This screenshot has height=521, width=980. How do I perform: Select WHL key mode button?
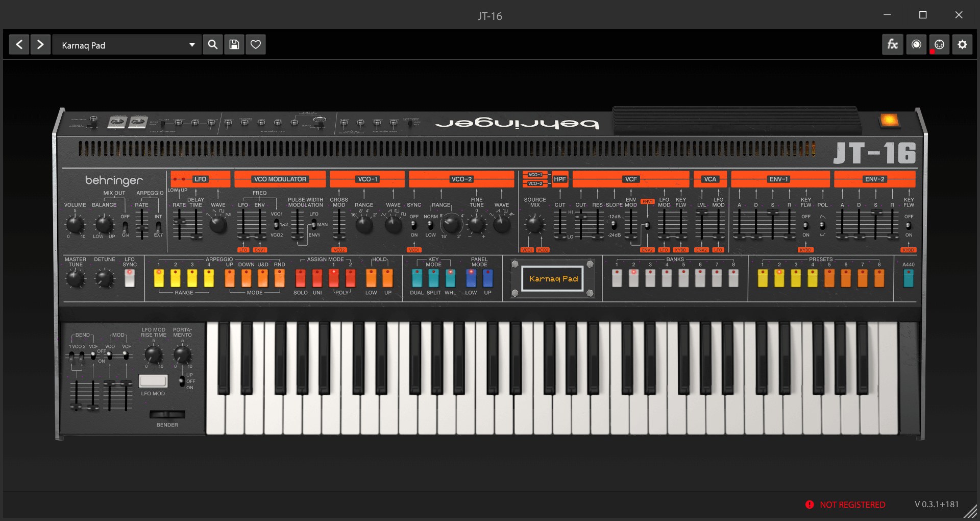click(x=450, y=278)
